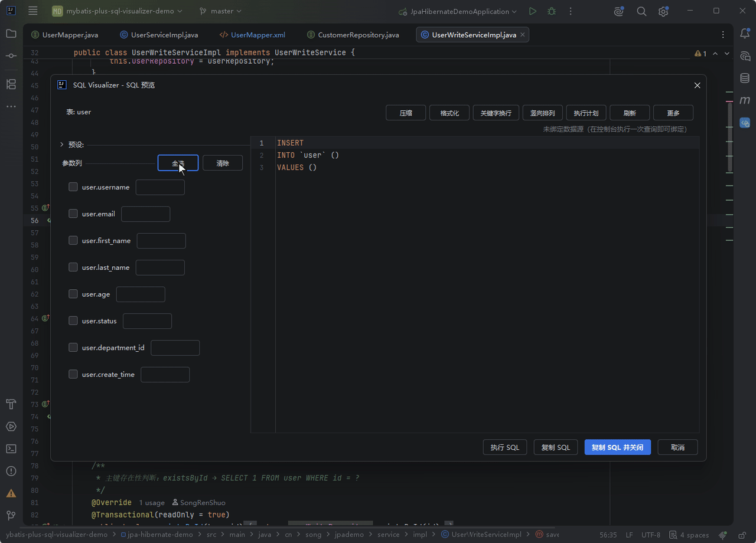Screen dimensions: 756x543
Task: Open the Database tool window icon
Action: (x=745, y=78)
